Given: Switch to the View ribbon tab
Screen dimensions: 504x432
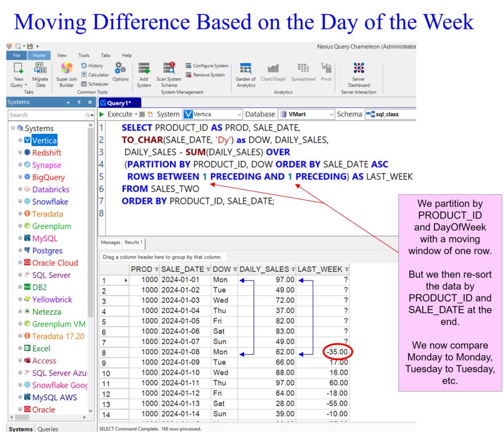Looking at the screenshot, I should pos(62,56).
